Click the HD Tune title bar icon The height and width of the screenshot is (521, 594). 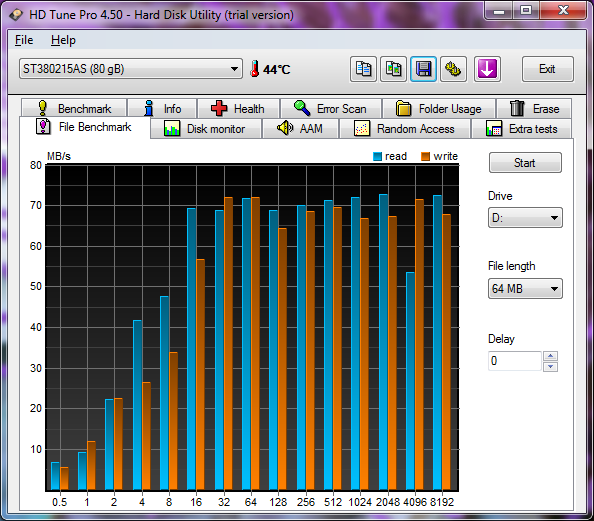[16, 15]
